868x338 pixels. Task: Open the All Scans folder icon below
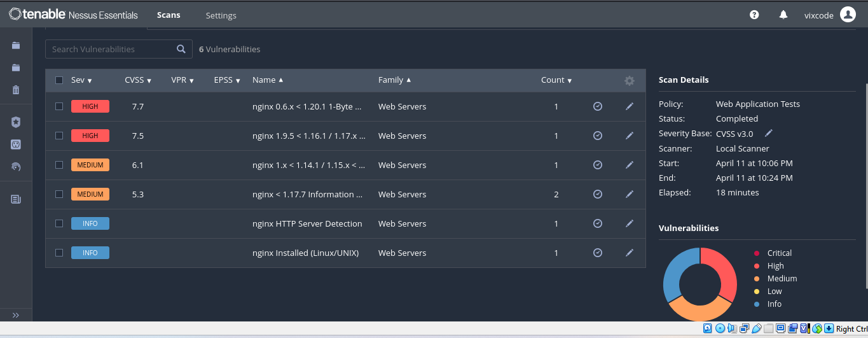click(x=16, y=67)
